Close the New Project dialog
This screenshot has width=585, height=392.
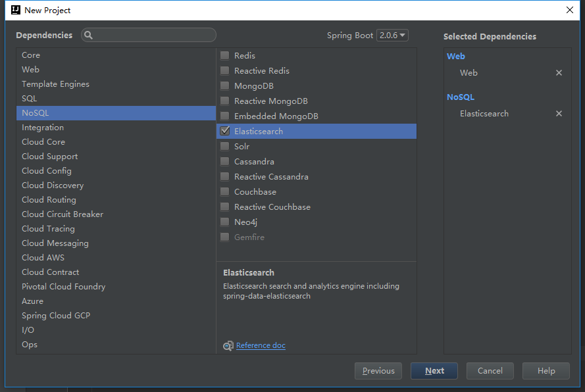pyautogui.click(x=570, y=10)
